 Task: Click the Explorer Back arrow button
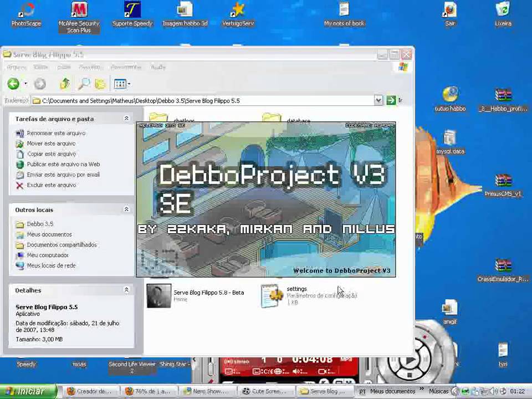pos(13,84)
